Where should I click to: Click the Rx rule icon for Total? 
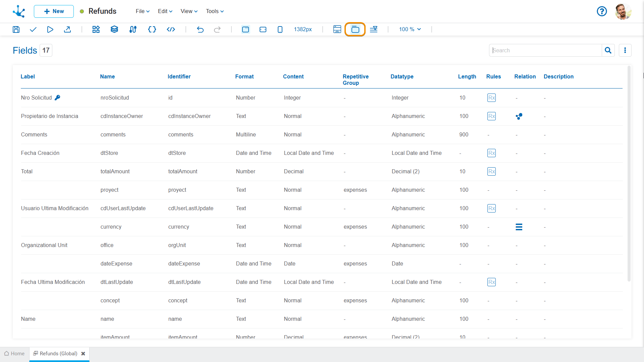tap(491, 172)
